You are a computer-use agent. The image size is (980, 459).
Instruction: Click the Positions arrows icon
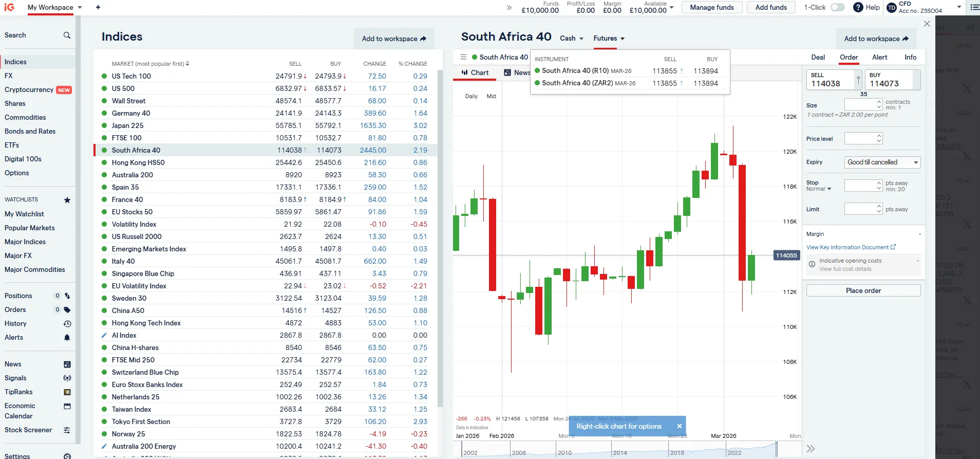tap(67, 296)
